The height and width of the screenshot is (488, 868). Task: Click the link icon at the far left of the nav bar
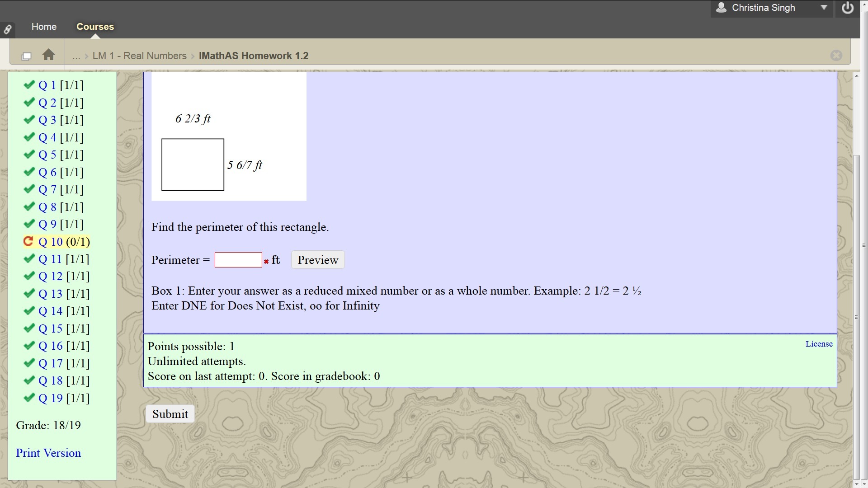(8, 30)
